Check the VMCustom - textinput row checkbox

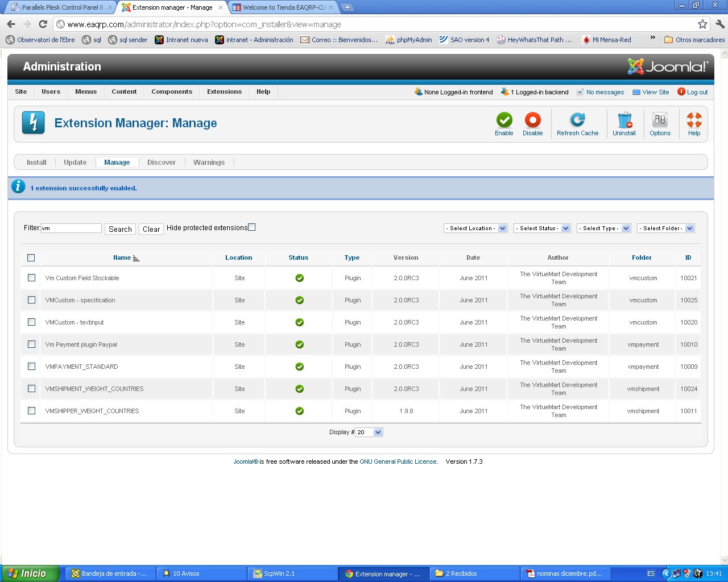[31, 322]
